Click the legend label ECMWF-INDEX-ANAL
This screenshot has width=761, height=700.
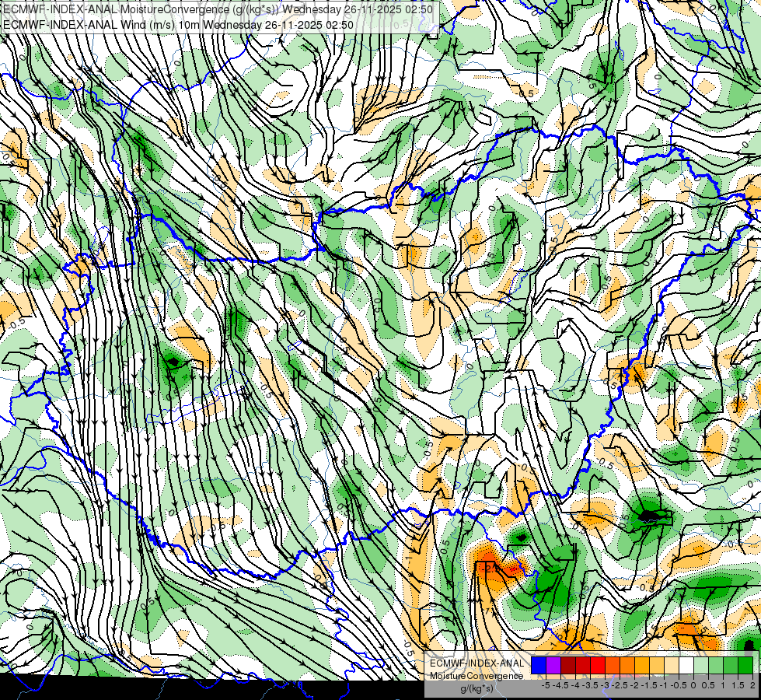coord(476,663)
